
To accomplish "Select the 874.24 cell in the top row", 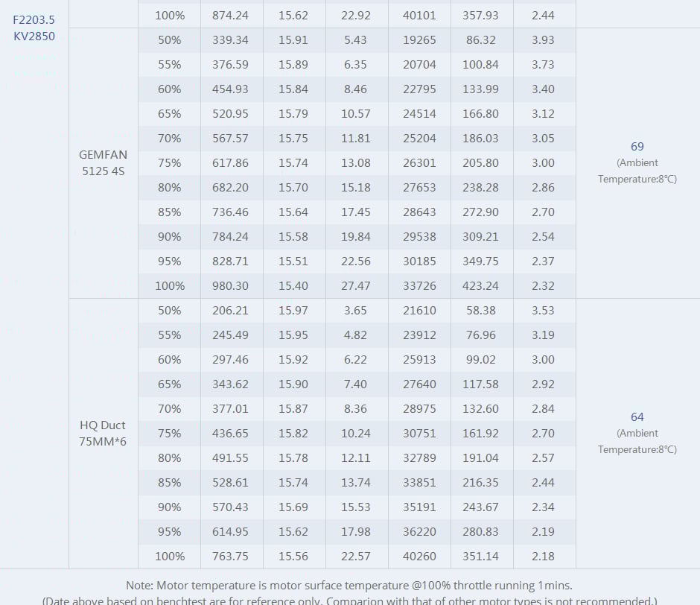I will pyautogui.click(x=230, y=15).
